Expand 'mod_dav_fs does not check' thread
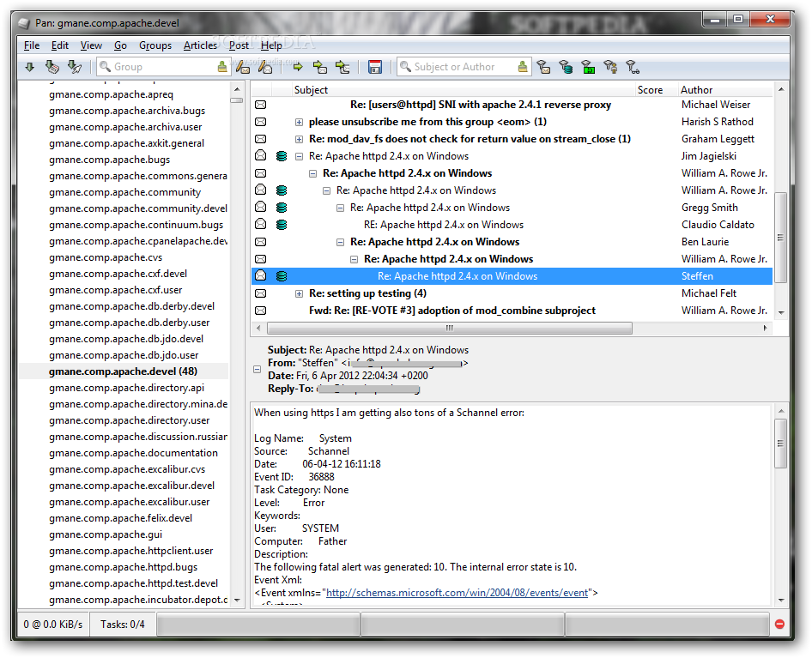Screen dimensions: 812x658 click(x=299, y=139)
